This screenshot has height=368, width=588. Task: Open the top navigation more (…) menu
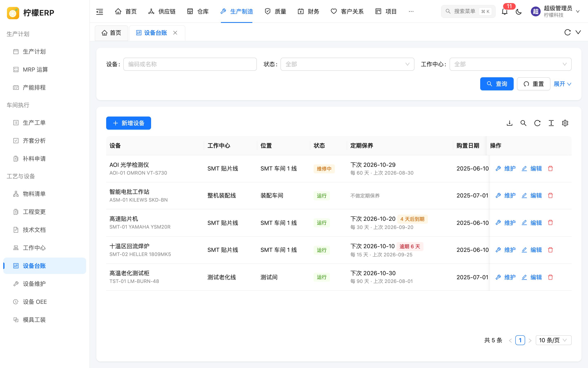click(x=411, y=11)
